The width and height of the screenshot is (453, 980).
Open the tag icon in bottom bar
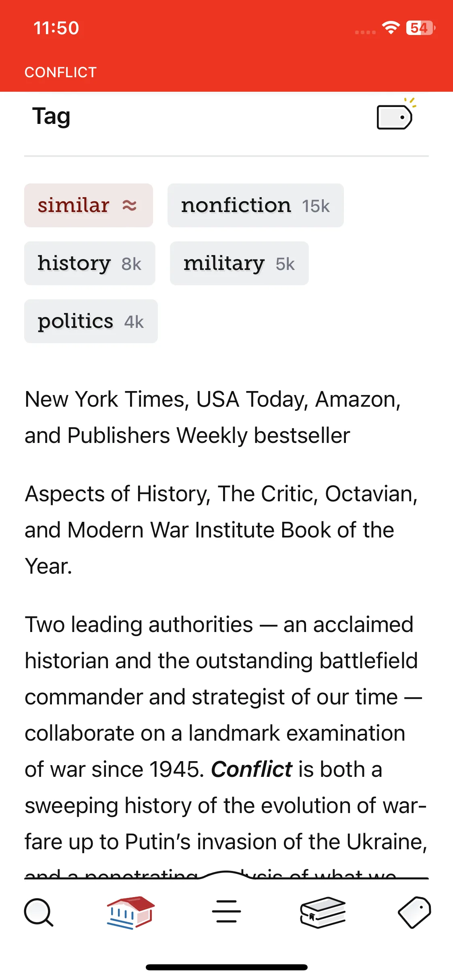click(414, 912)
